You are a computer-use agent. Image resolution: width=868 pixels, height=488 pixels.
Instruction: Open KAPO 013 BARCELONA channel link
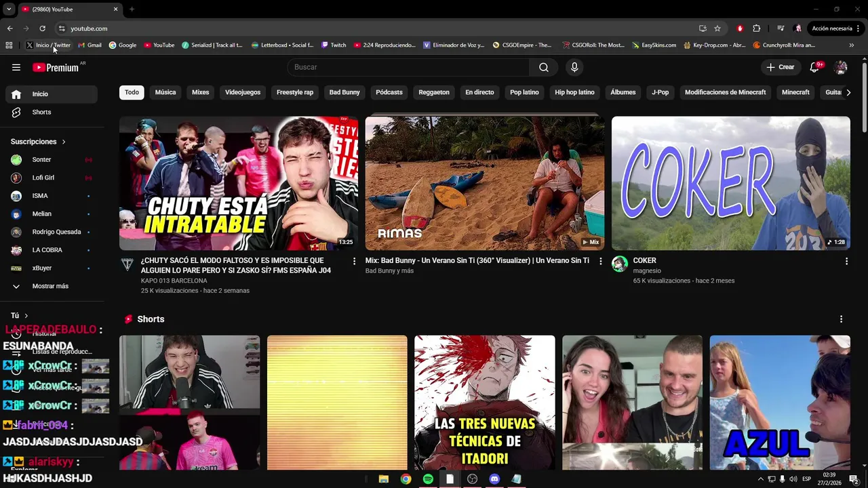pos(174,281)
